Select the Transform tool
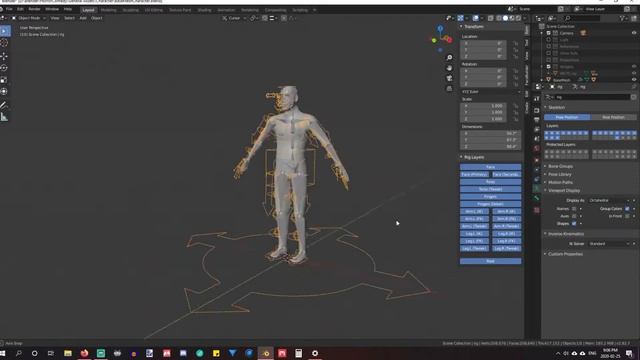 pos(4,92)
